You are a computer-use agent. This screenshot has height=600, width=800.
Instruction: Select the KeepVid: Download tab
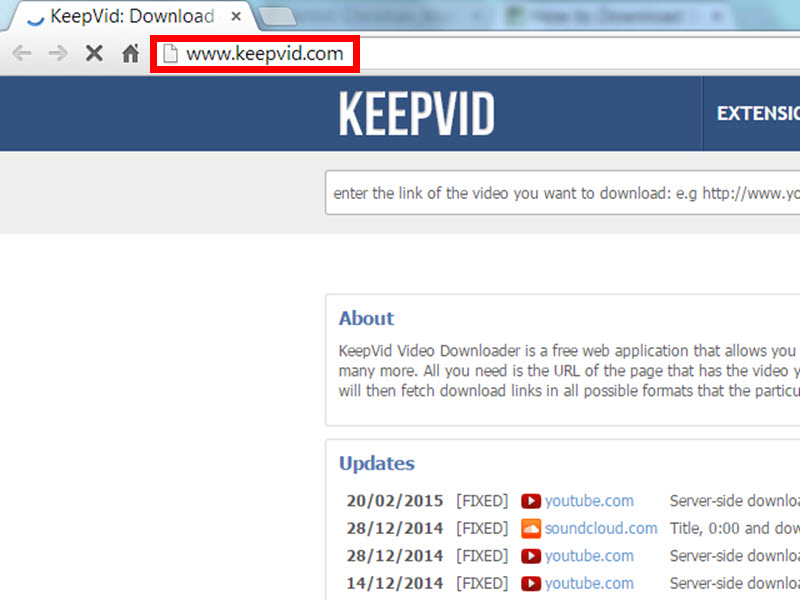(x=132, y=16)
